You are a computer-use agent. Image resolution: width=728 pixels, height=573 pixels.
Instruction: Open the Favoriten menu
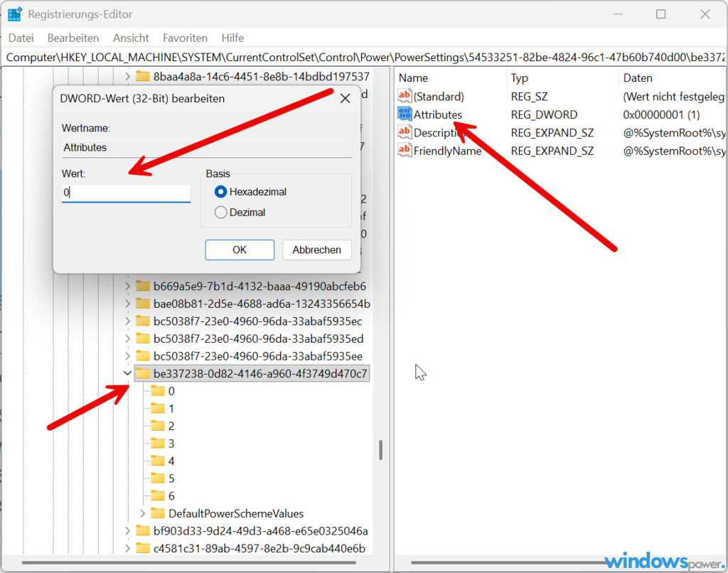(185, 38)
